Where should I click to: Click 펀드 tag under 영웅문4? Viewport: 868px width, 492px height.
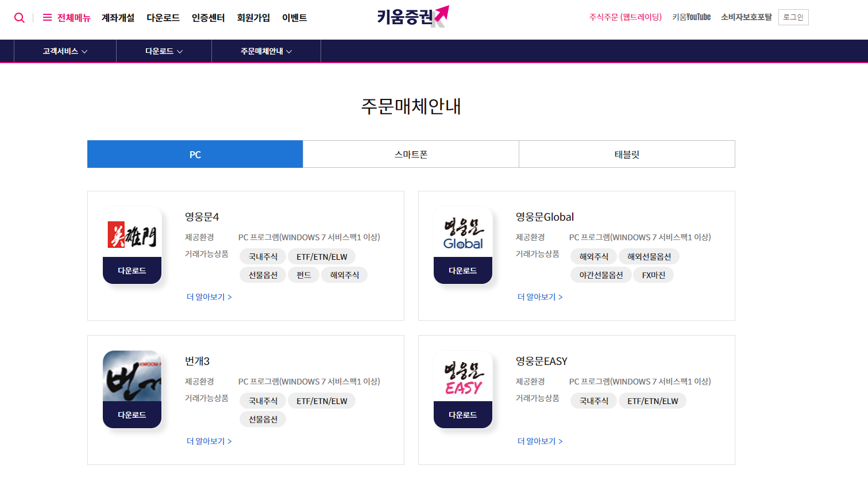(304, 275)
